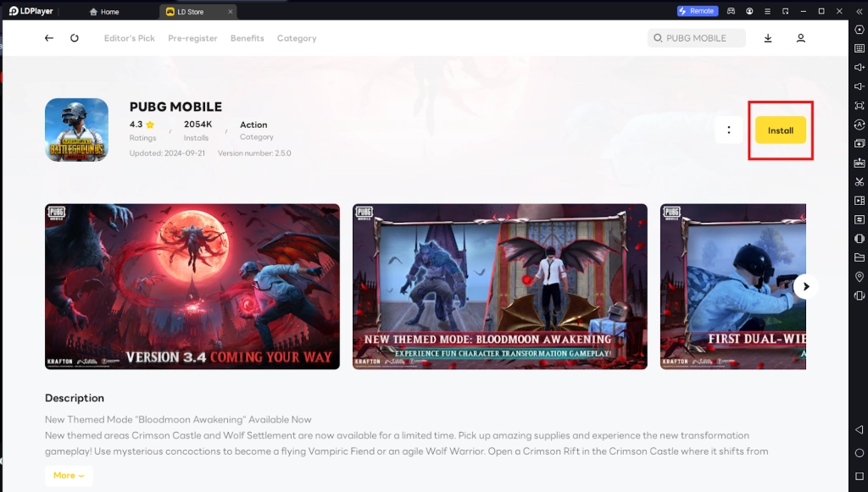Open the user account profile icon
Image resolution: width=868 pixels, height=492 pixels.
(x=800, y=38)
